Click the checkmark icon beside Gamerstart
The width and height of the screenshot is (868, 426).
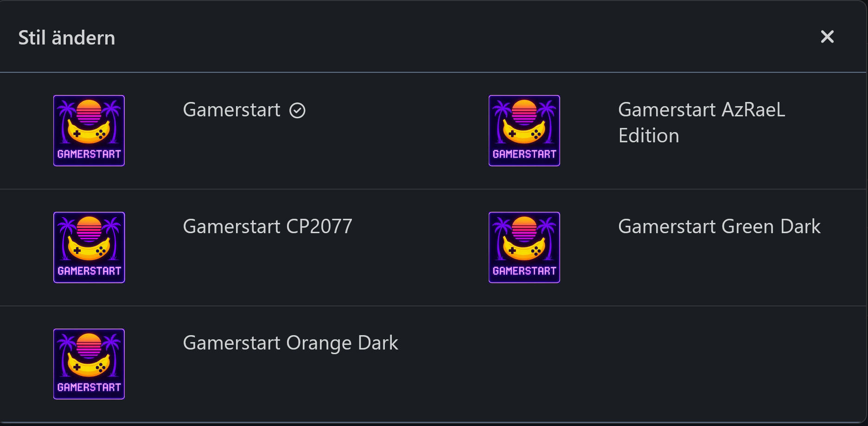(x=297, y=110)
